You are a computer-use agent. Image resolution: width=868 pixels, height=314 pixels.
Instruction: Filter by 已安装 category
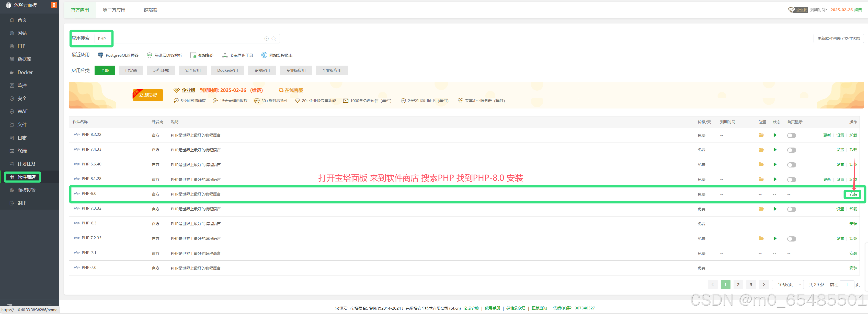tap(131, 70)
